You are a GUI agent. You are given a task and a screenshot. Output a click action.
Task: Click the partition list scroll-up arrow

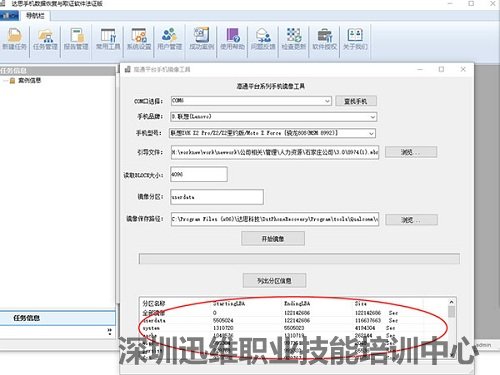coord(451,302)
